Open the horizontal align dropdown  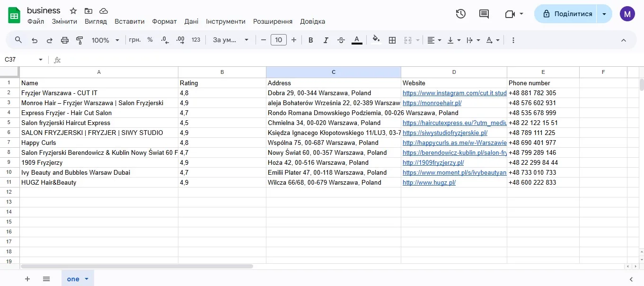tap(434, 40)
